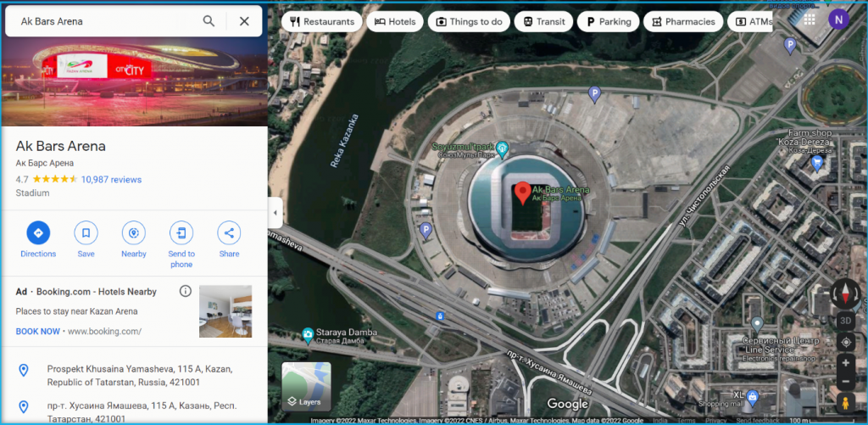Screen dimensions: 868x425
Task: Zoom out of the map
Action: [x=845, y=382]
